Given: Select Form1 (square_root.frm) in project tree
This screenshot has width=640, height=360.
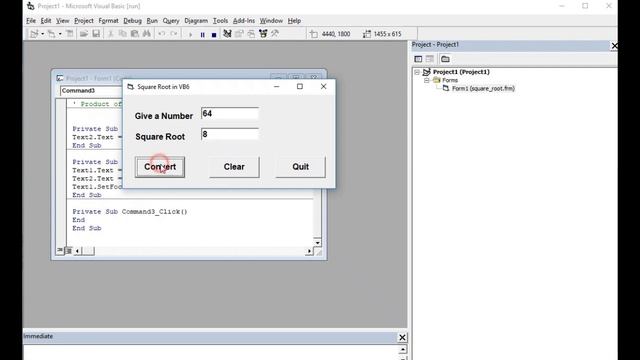Looking at the screenshot, I should click(x=483, y=88).
